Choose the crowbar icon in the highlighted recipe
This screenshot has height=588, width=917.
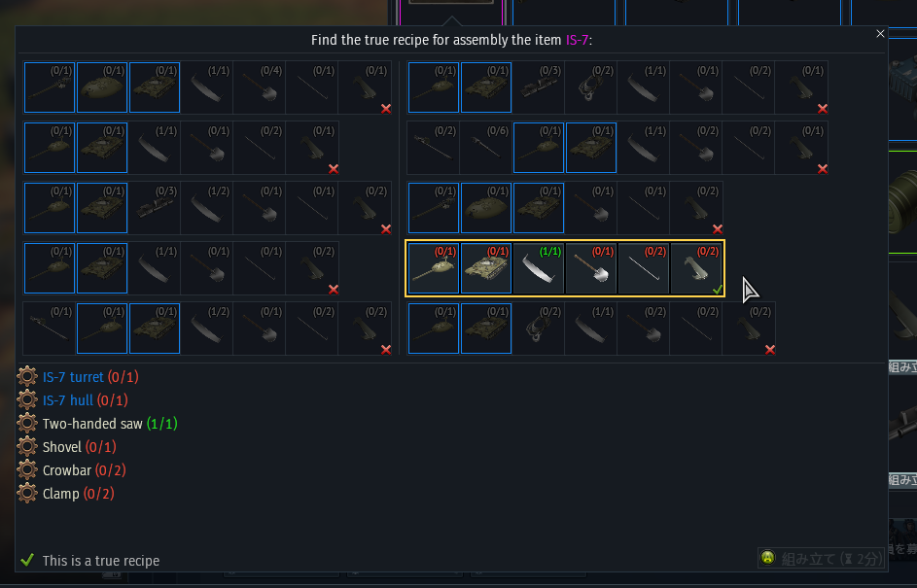(644, 268)
